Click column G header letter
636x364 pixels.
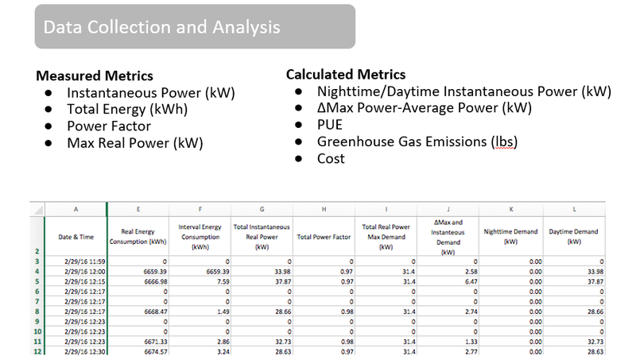pyautogui.click(x=262, y=210)
